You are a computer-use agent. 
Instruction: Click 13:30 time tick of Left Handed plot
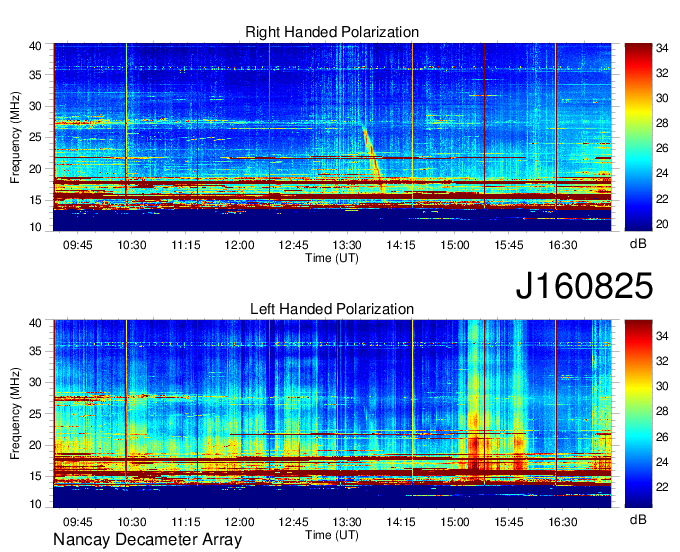(347, 522)
